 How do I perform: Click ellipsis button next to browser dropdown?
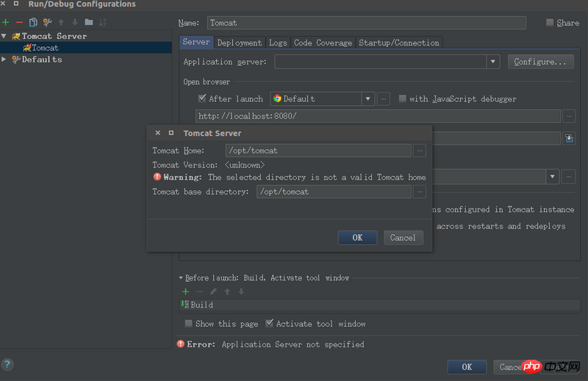383,99
